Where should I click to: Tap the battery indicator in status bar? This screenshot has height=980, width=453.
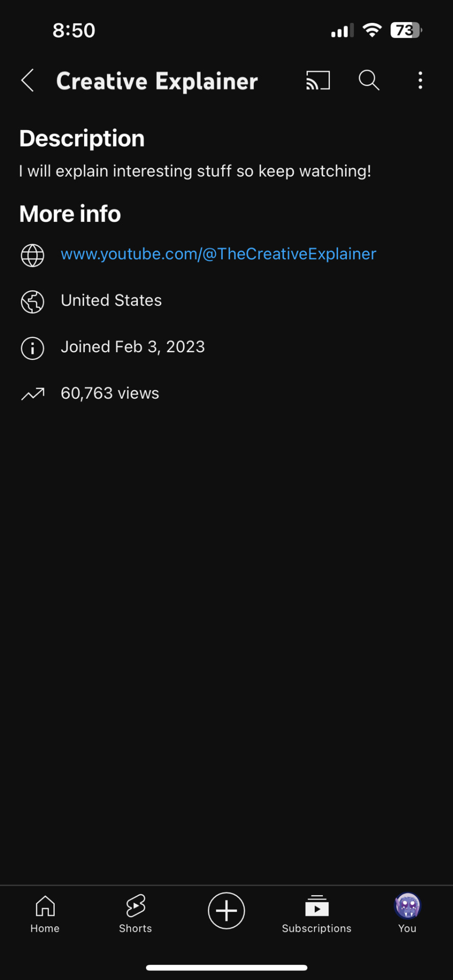click(407, 30)
